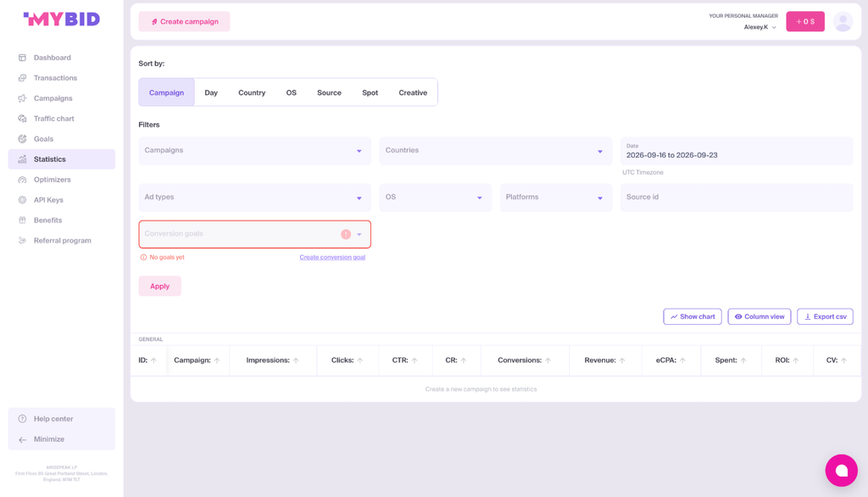Expand the Campaigns filter dropdown

(x=254, y=151)
